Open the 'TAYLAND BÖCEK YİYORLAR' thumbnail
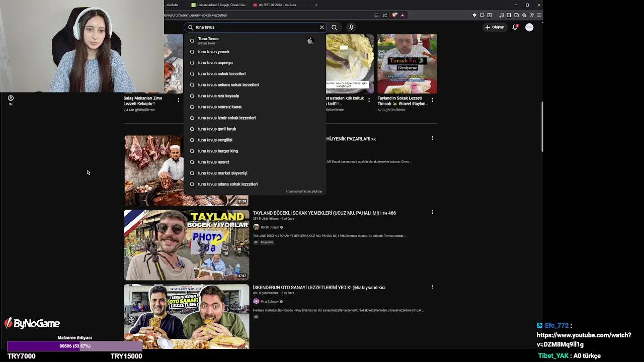 (186, 245)
